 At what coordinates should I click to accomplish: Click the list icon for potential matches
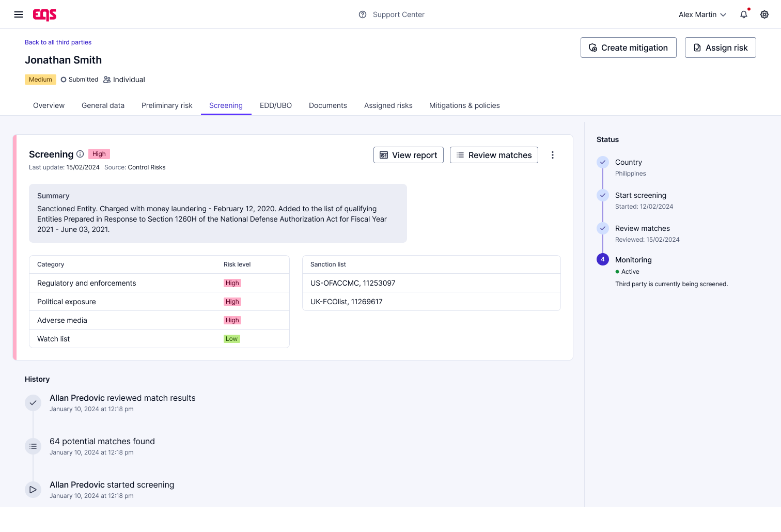tap(33, 446)
